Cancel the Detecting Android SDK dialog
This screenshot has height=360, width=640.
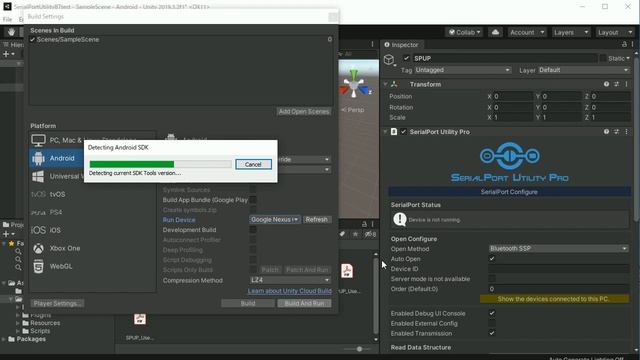click(253, 164)
